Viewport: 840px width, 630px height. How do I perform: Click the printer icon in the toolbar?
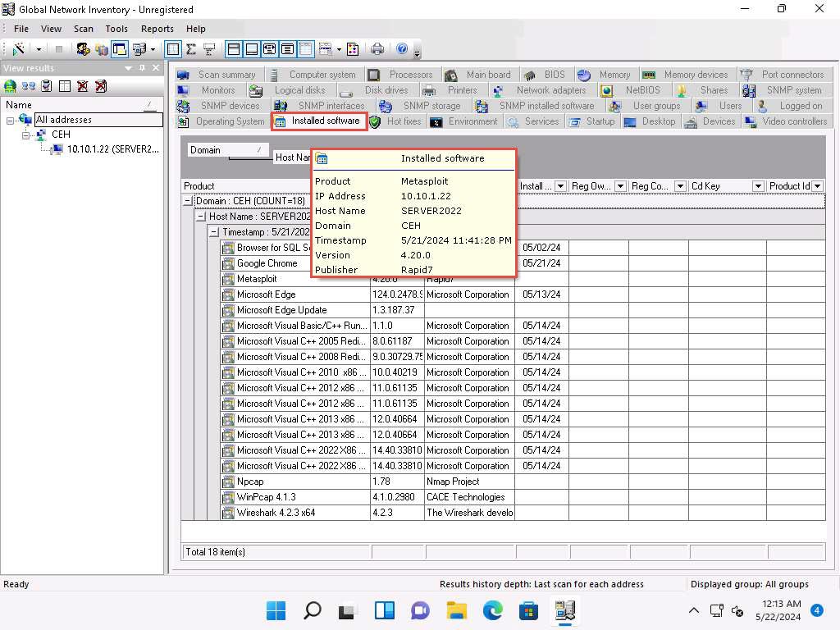click(x=377, y=49)
